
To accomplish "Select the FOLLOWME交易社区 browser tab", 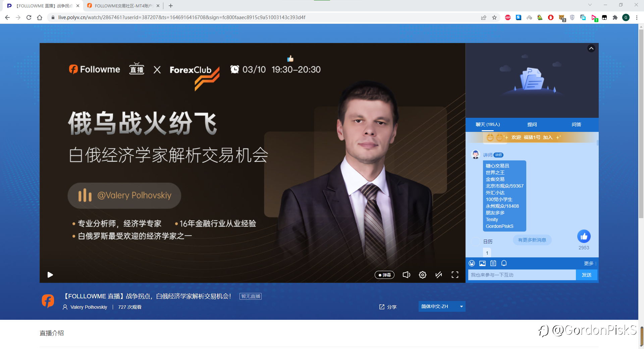I will tap(123, 6).
